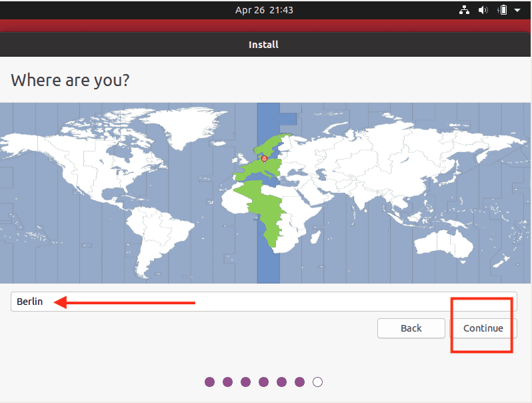The image size is (532, 403).
Task: Click the Install window title bar
Action: tap(264, 45)
